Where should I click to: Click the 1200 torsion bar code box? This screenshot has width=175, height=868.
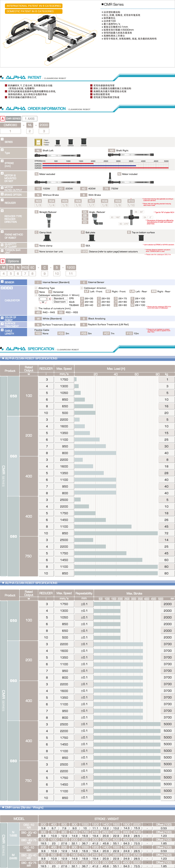click(x=71, y=268)
